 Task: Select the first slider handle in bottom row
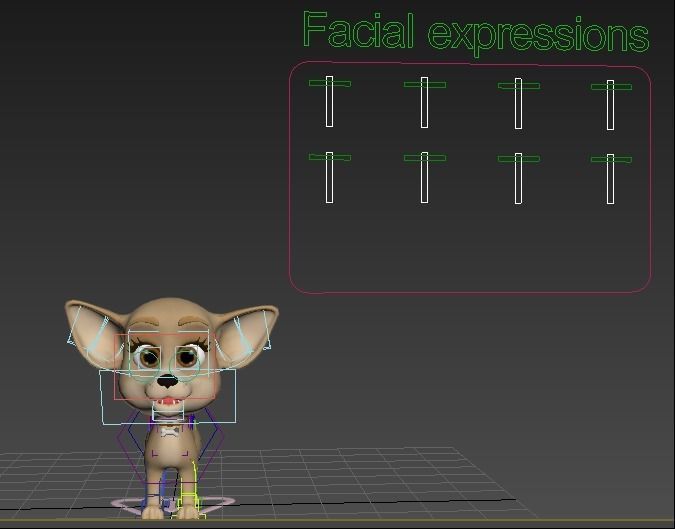pos(330,158)
